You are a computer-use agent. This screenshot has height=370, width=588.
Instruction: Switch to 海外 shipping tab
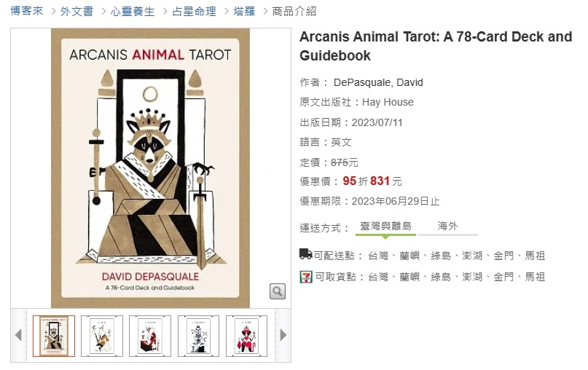click(447, 227)
